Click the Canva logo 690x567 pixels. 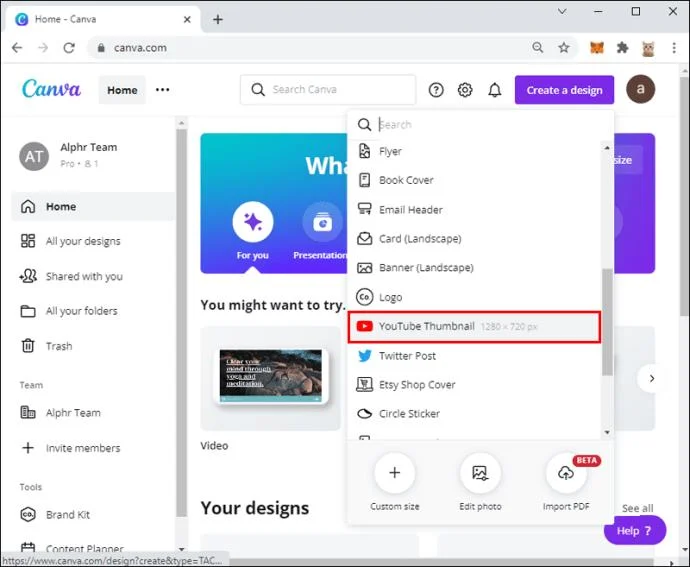[x=51, y=89]
